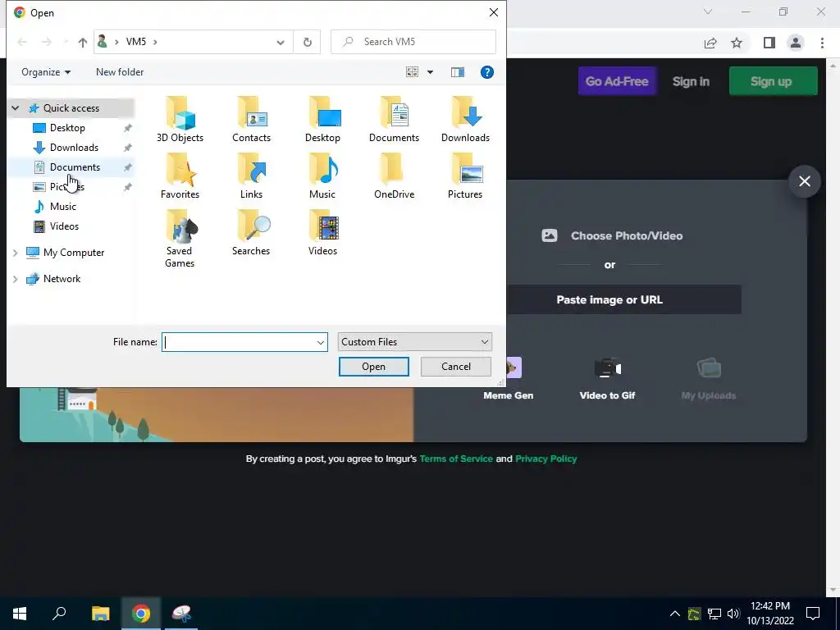The width and height of the screenshot is (840, 630).
Task: Click the volume speaker tray icon
Action: (x=733, y=614)
